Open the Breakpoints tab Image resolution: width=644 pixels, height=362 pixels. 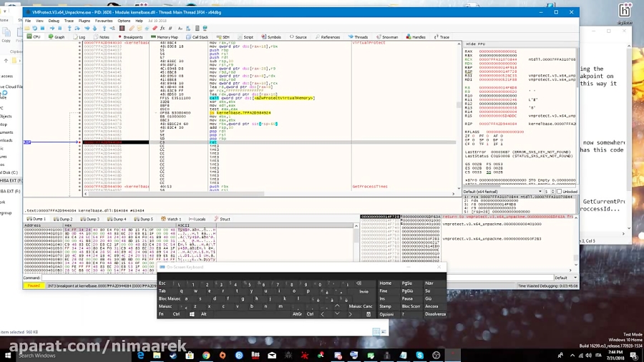click(130, 37)
